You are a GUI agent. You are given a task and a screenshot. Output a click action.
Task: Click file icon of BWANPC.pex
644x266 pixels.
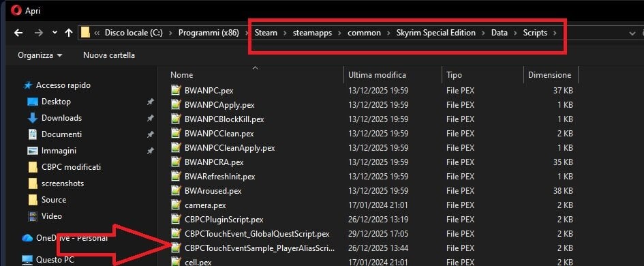[176, 91]
